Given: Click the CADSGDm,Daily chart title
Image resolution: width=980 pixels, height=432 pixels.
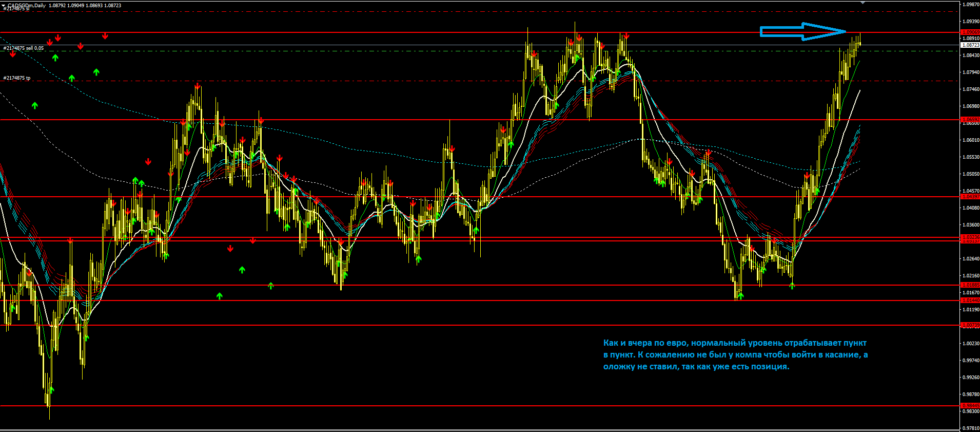Looking at the screenshot, I should coord(27,5).
